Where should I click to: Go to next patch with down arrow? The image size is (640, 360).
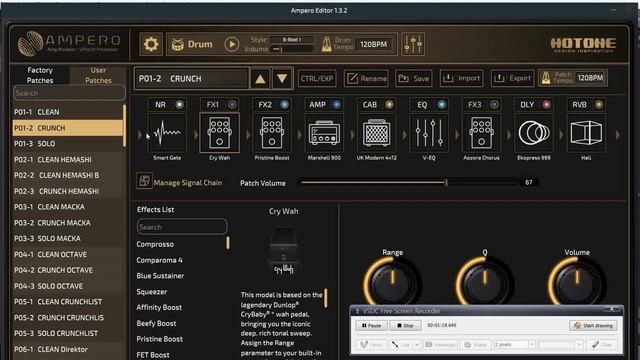[282, 78]
